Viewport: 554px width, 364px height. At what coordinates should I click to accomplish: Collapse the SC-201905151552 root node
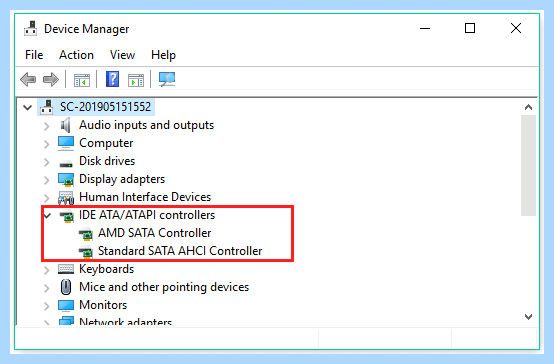[x=28, y=107]
